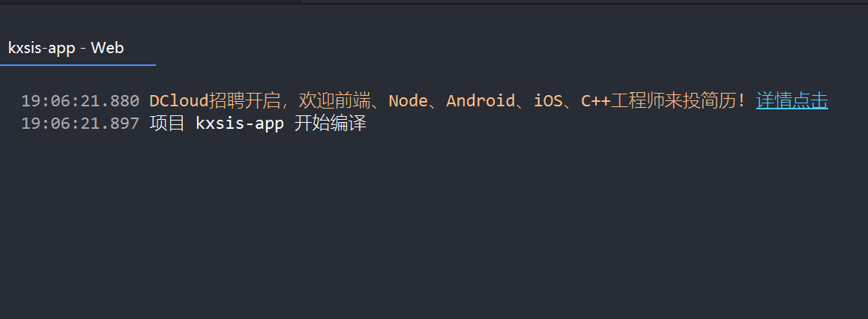This screenshot has width=868, height=319.
Task: Click the vertical split divider at the top edge
Action: pyautogui.click(x=301, y=1)
